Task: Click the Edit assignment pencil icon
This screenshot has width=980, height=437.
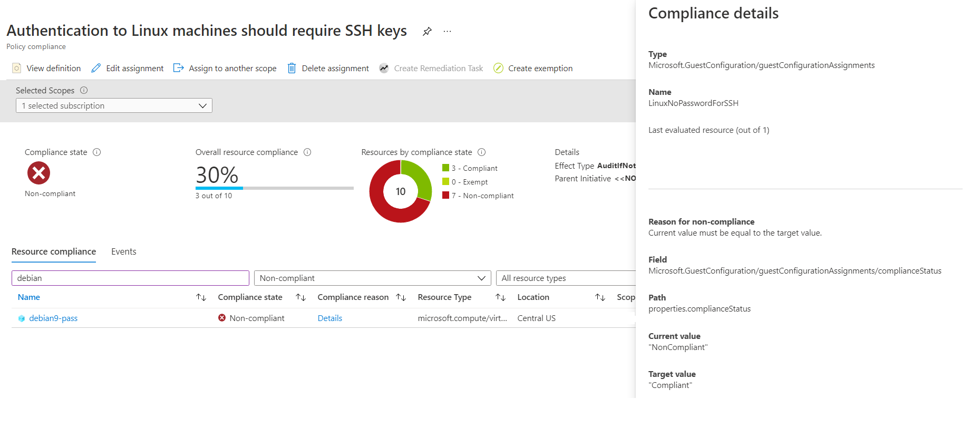Action: pos(96,68)
